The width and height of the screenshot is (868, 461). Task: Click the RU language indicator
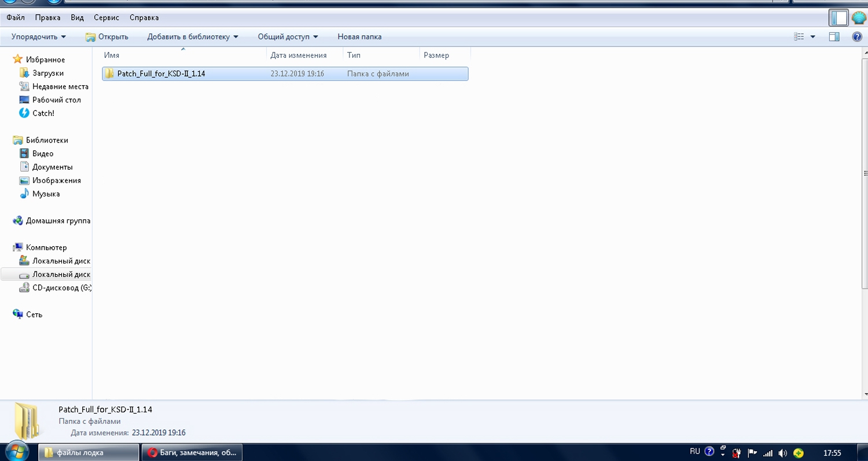tap(695, 452)
